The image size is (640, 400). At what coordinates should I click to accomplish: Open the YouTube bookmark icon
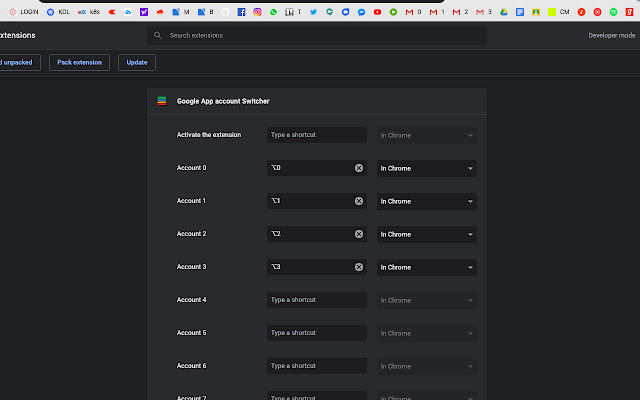377,12
